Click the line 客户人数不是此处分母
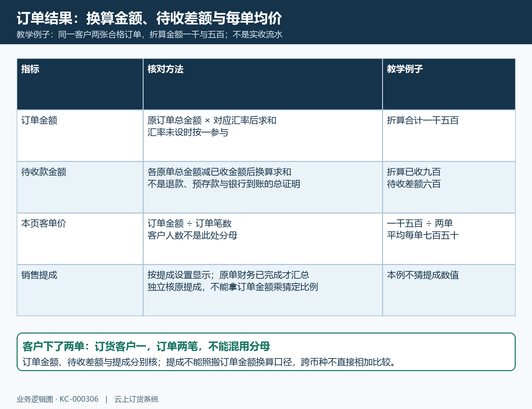Viewport: 532px width, 409px height. coord(193,235)
